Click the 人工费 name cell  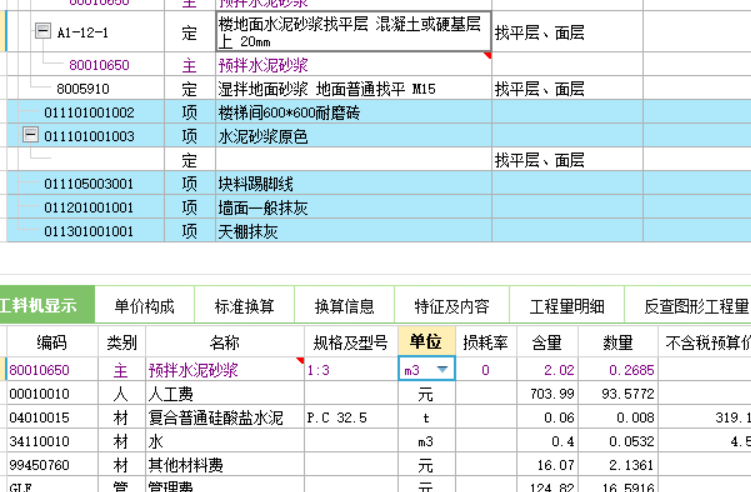coord(225,393)
